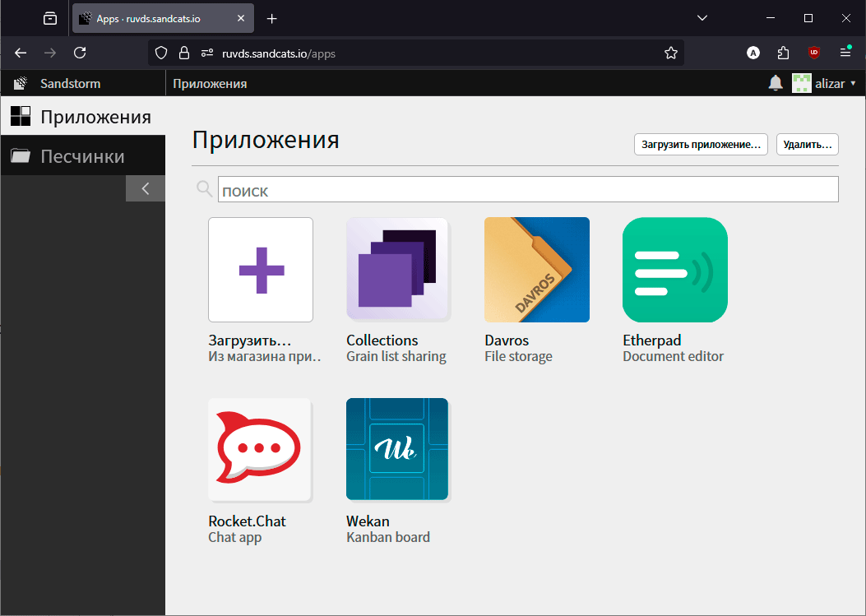This screenshot has width=866, height=616.
Task: Select Приложения in the sidebar
Action: click(83, 117)
